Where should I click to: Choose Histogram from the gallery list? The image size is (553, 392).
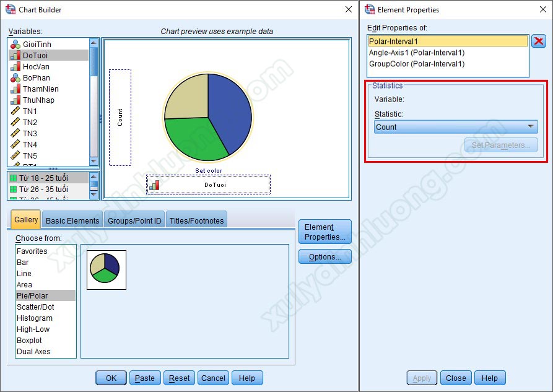click(35, 318)
